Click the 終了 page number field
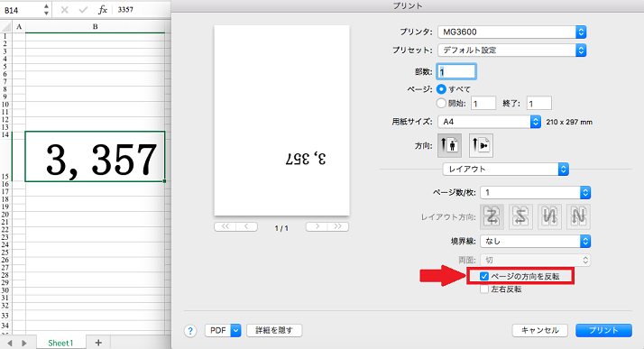The width and height of the screenshot is (644, 349). click(538, 103)
